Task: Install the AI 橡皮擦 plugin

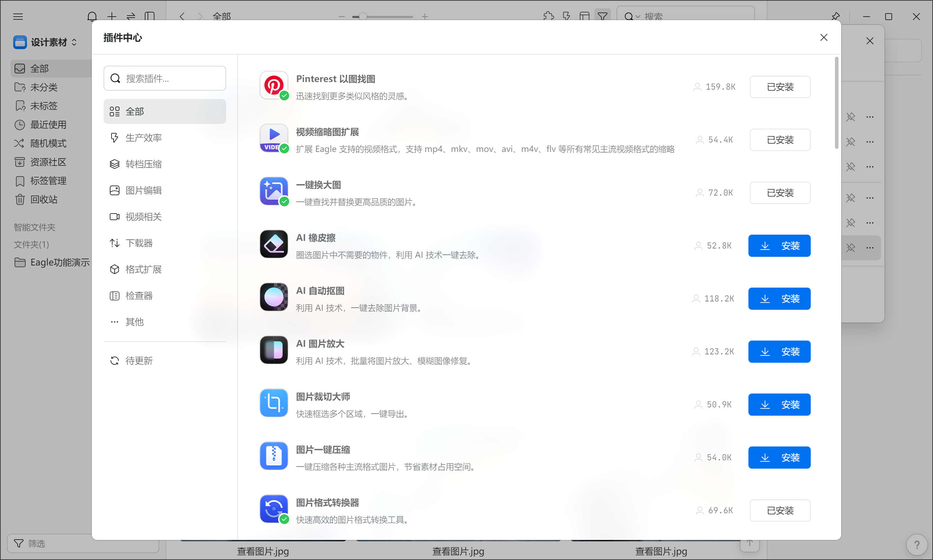Action: [x=779, y=245]
